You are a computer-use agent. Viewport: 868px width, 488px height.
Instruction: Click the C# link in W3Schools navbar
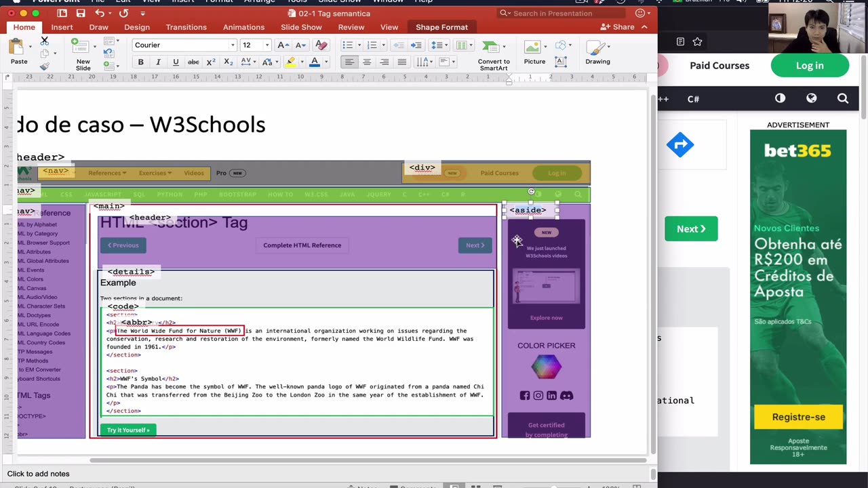(693, 99)
